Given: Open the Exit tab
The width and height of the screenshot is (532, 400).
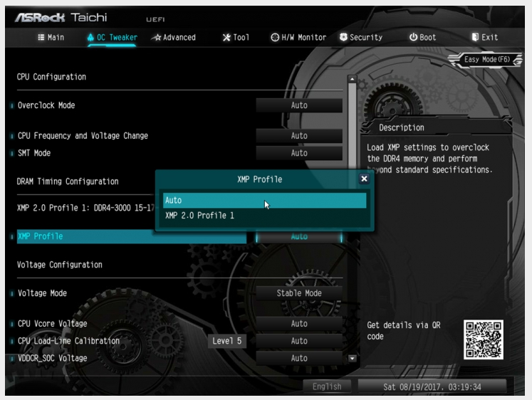Looking at the screenshot, I should [x=485, y=37].
